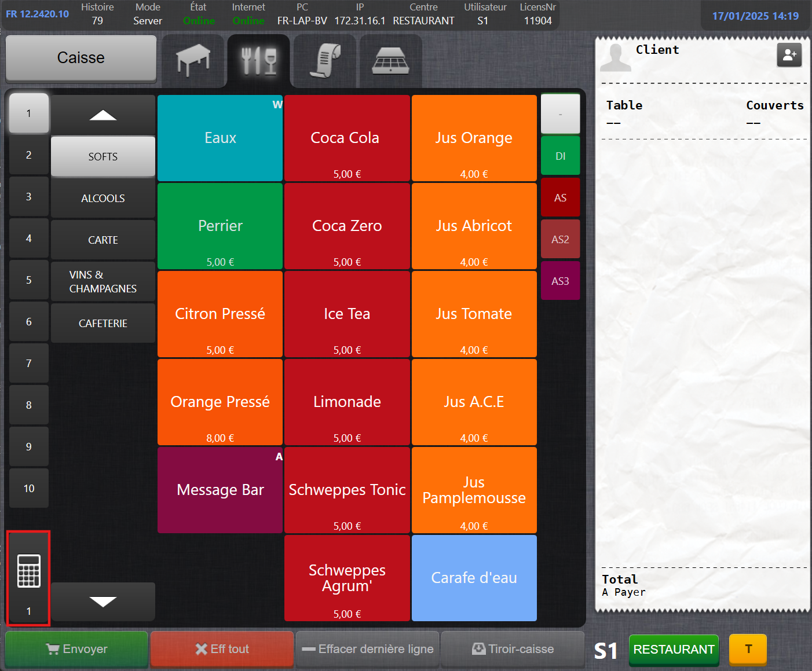The width and height of the screenshot is (812, 671).
Task: Select quantity number 5 in left column
Action: pyautogui.click(x=29, y=280)
